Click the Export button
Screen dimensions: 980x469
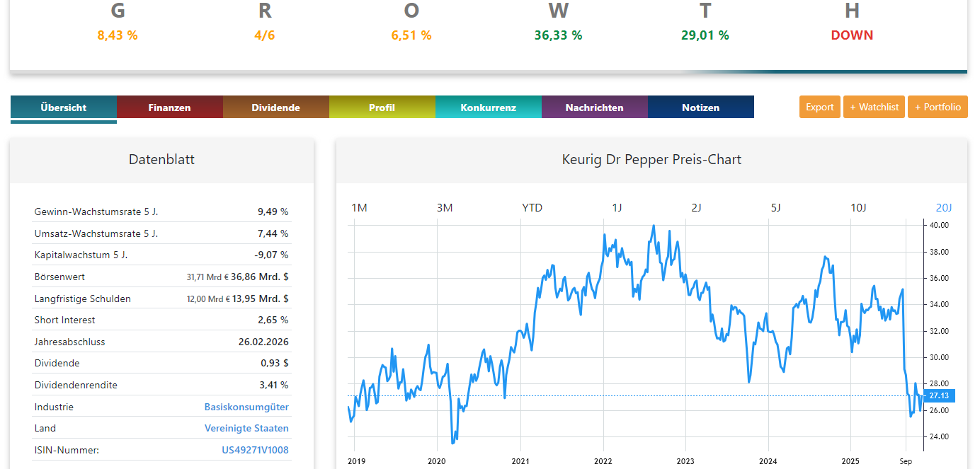coord(819,107)
